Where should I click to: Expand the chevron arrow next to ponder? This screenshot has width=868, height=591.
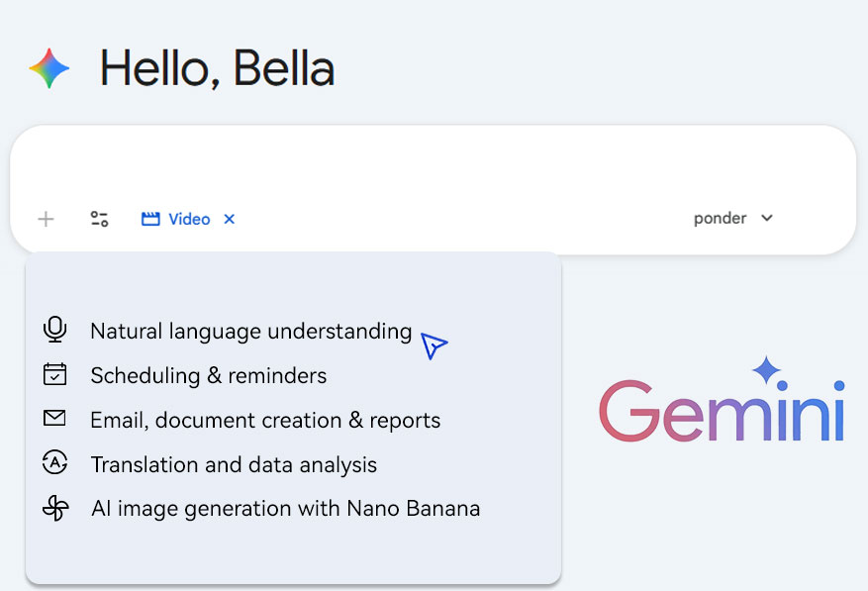coord(767,218)
